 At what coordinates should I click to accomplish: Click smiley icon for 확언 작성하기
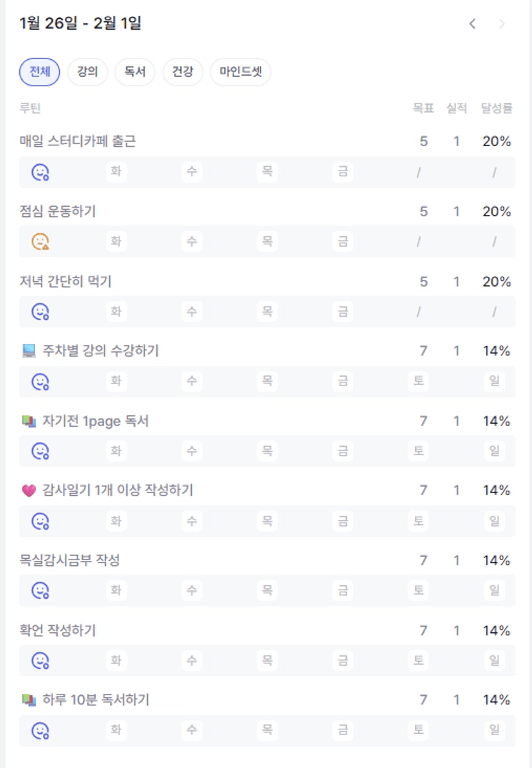click(41, 660)
